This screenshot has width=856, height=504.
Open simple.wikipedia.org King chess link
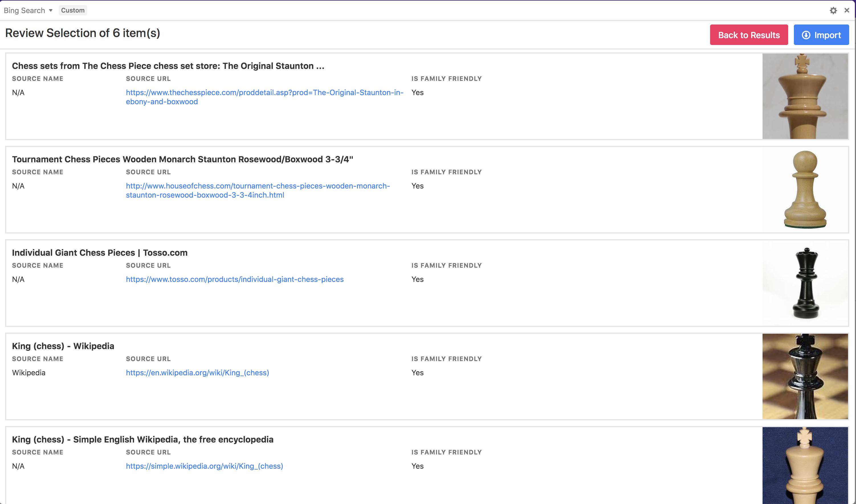tap(204, 466)
